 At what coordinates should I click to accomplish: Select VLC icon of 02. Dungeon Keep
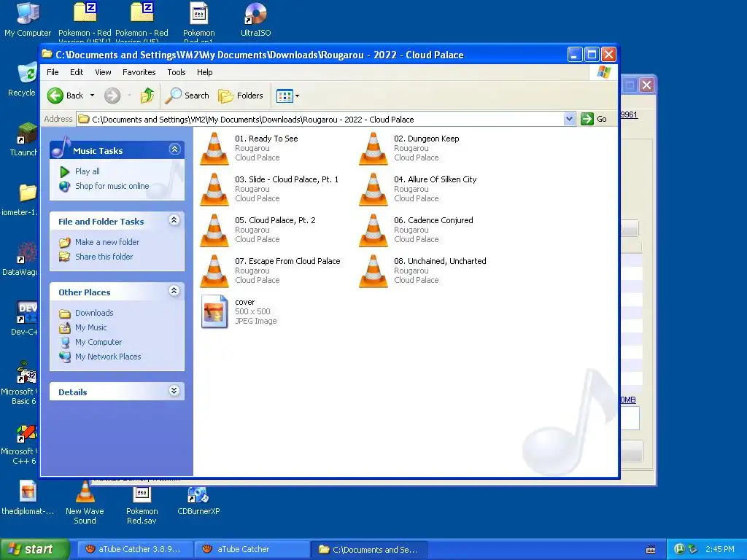click(373, 149)
